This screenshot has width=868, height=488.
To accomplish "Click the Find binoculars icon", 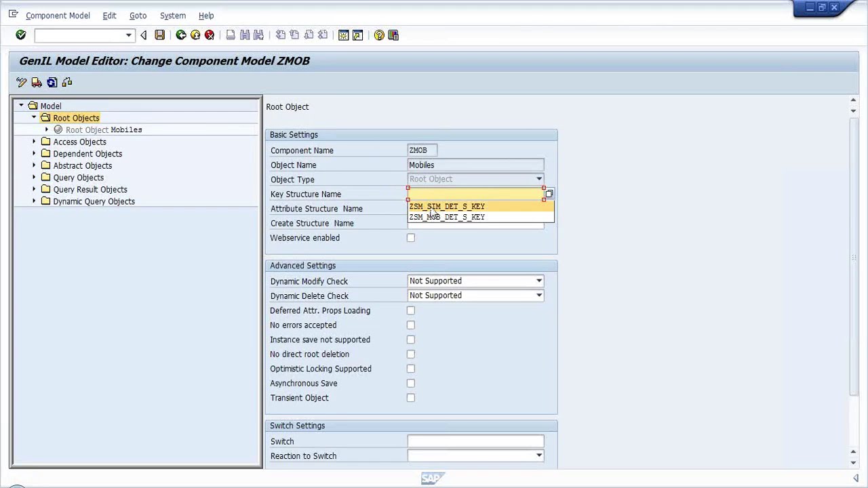I will click(245, 35).
